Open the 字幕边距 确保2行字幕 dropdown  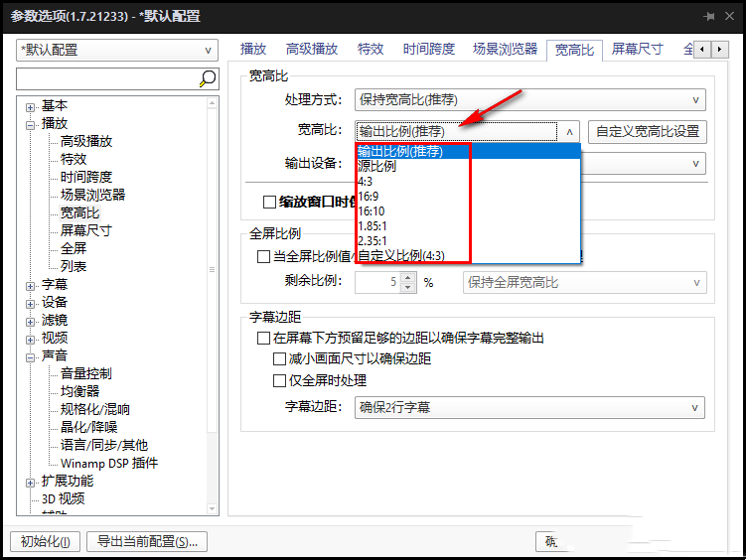tap(529, 408)
